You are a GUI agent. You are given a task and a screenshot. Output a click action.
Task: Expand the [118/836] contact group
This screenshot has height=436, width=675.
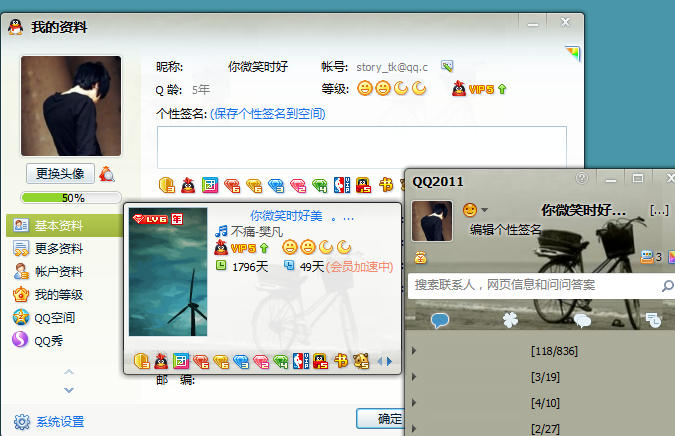414,350
